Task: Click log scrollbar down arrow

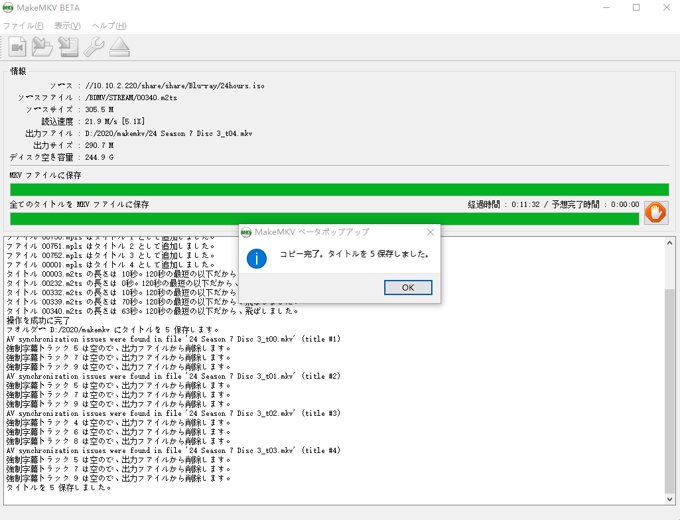Action: pos(670,499)
